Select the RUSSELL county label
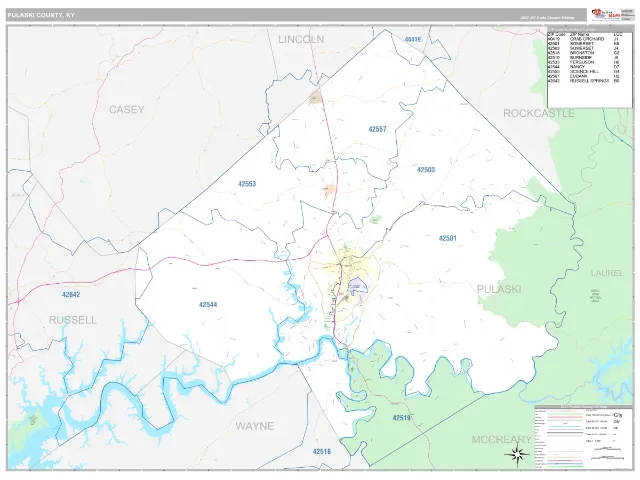Viewport: 640px width, 480px height. [73, 320]
